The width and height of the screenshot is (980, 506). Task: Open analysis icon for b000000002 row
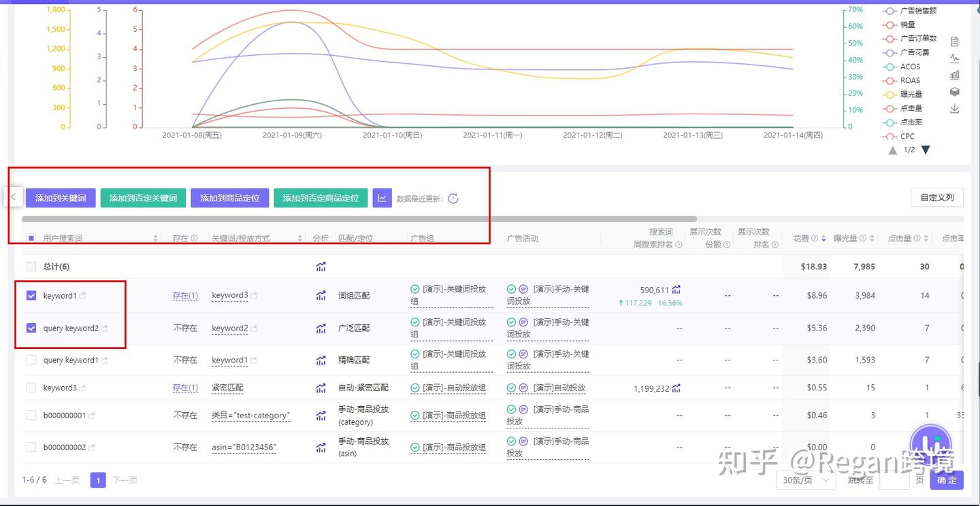[321, 448]
